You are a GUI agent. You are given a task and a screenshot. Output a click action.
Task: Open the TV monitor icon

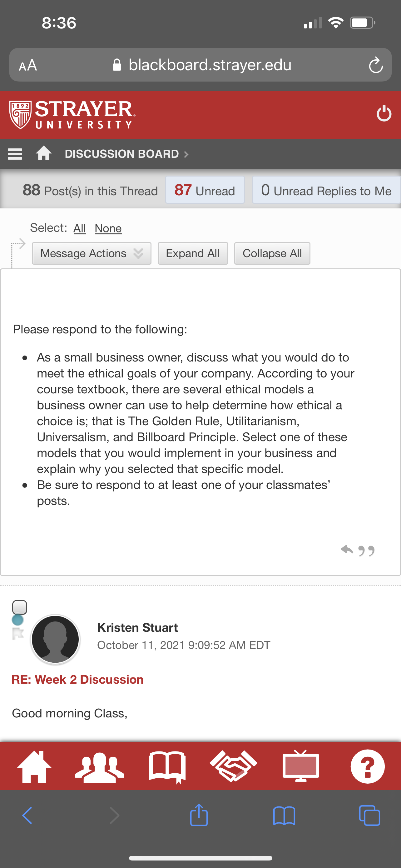(x=301, y=766)
